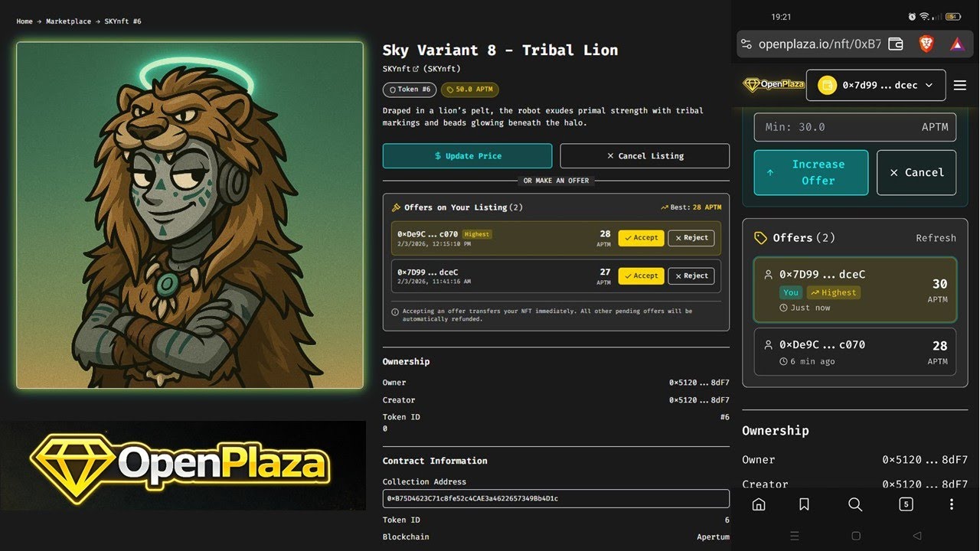Reject the 27 APTM offer from 0x7D99...dceC
The height and width of the screenshot is (551, 980).
(x=691, y=275)
